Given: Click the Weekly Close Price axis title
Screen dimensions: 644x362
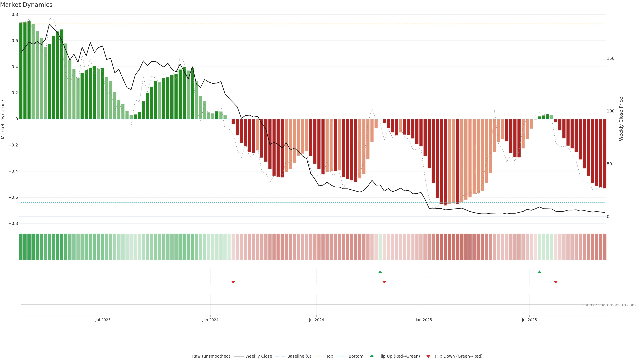Looking at the screenshot, I should pyautogui.click(x=621, y=119).
